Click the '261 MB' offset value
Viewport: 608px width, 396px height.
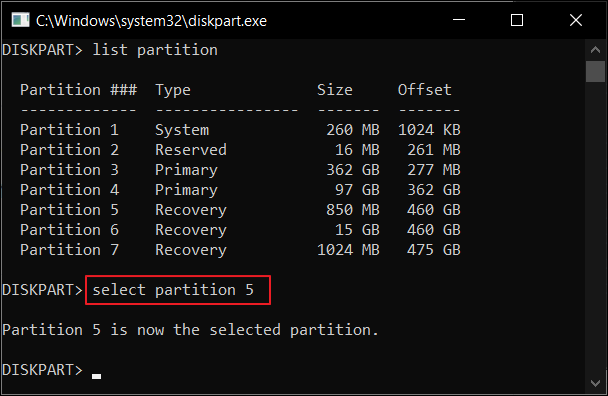click(434, 150)
